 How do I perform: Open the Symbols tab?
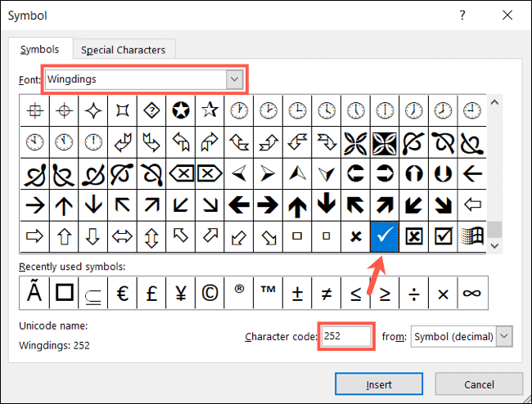coord(40,50)
